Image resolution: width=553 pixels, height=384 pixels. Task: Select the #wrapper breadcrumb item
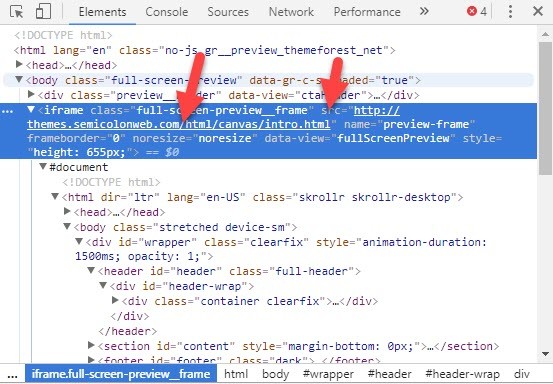click(328, 374)
